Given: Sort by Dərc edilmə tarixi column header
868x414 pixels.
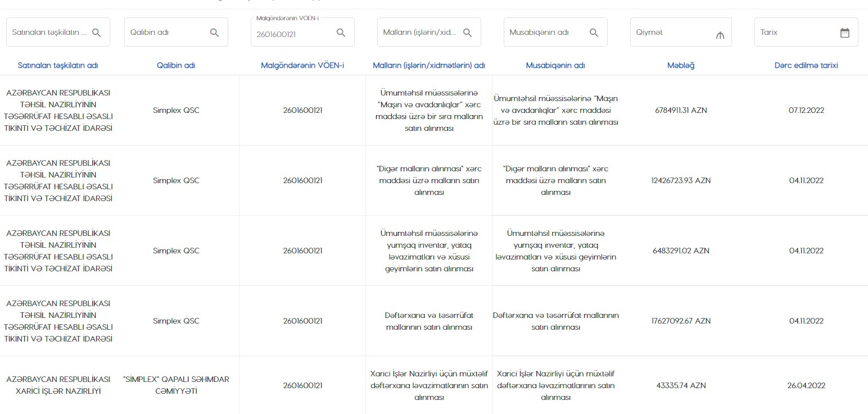Looking at the screenshot, I should 806,65.
